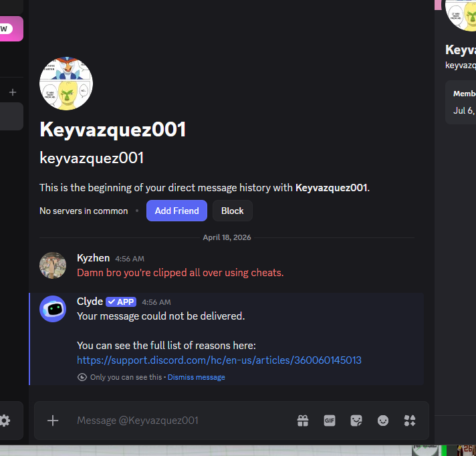The width and height of the screenshot is (476, 456).
Task: Click Clyde's bot avatar
Action: click(53, 309)
